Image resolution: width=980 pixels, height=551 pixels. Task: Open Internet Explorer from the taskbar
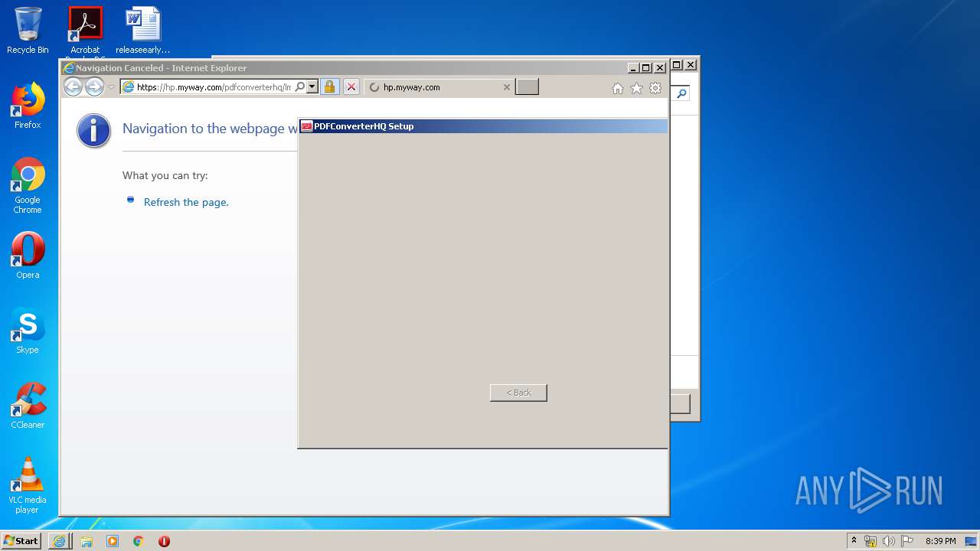click(x=59, y=541)
